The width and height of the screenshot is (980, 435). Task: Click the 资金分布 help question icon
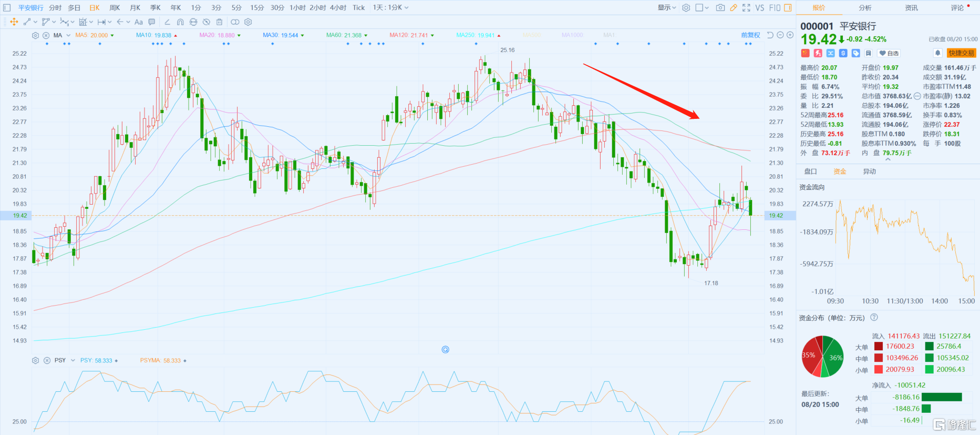tap(874, 317)
